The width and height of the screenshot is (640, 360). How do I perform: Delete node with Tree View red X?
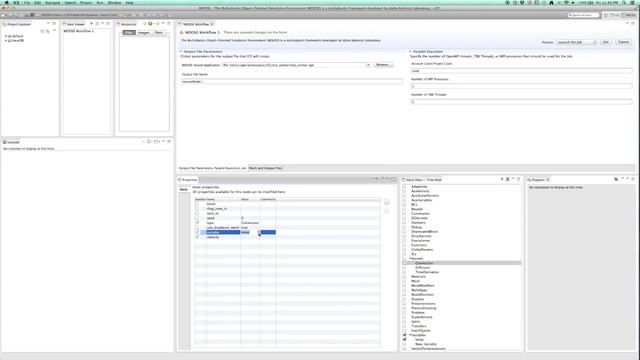tap(507, 179)
